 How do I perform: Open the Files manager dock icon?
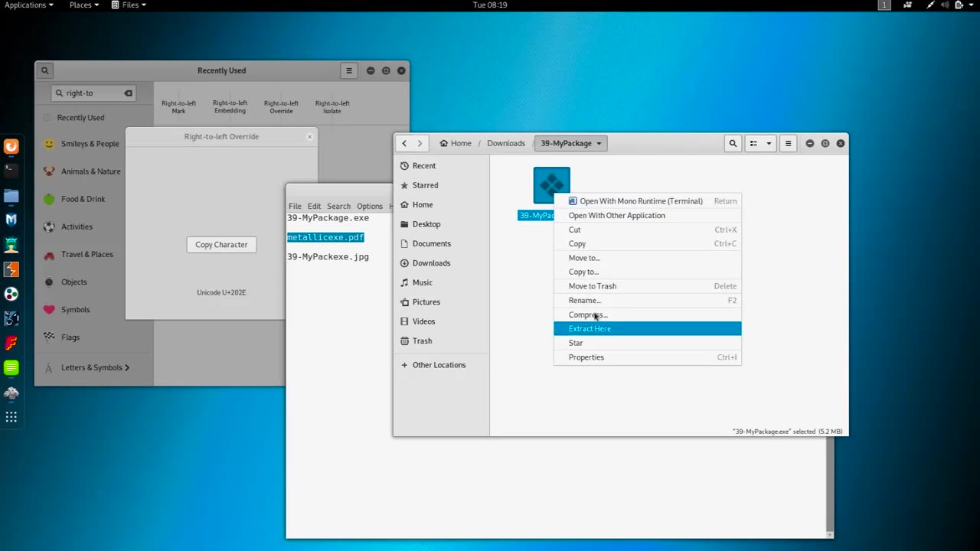11,196
